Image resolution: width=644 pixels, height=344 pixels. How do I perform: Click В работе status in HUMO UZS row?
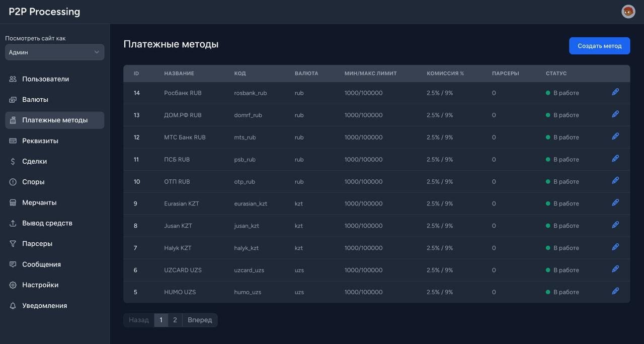coord(562,292)
